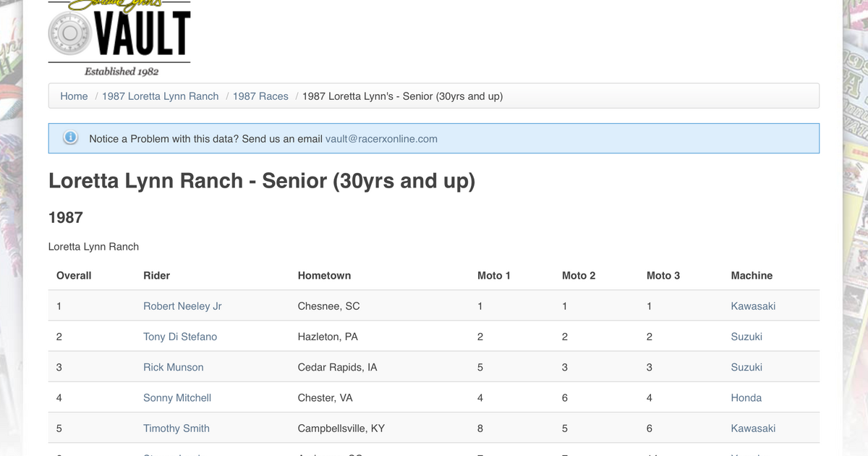Click the Overall column header

[74, 276]
